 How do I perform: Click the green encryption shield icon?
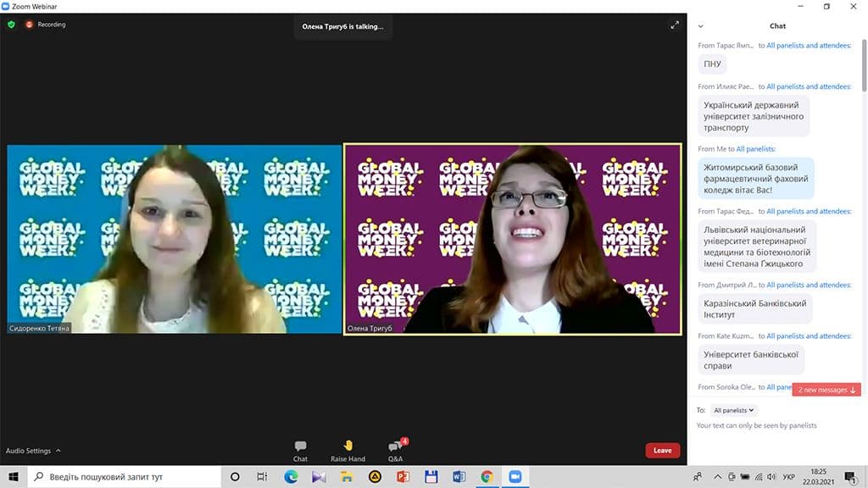click(11, 25)
